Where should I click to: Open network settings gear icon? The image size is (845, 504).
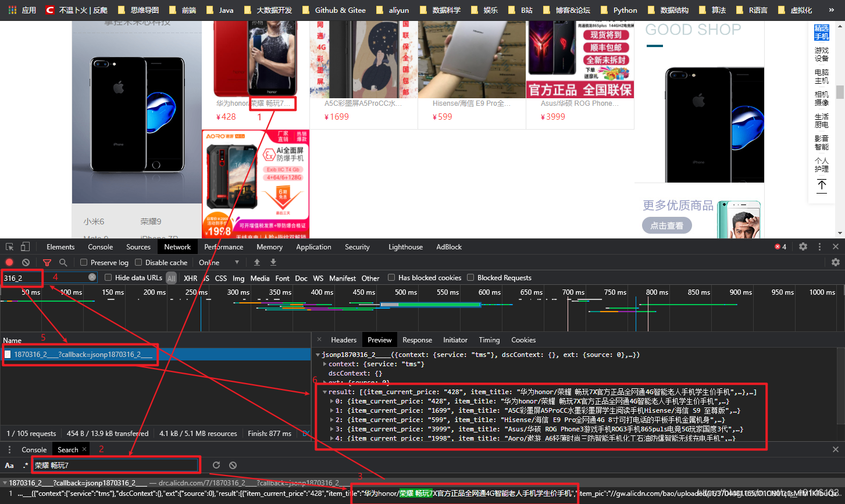836,262
